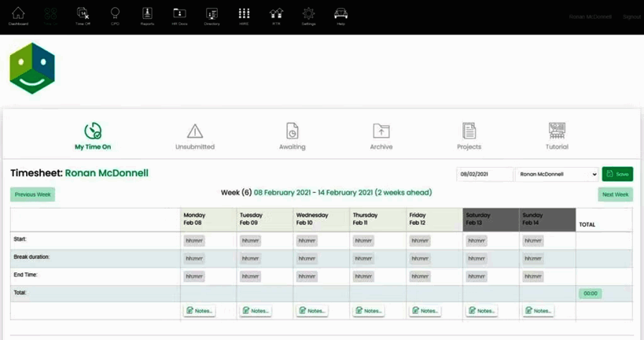Screen dimensions: 644x340
Task: Open the Projects tab
Action: coord(469,135)
